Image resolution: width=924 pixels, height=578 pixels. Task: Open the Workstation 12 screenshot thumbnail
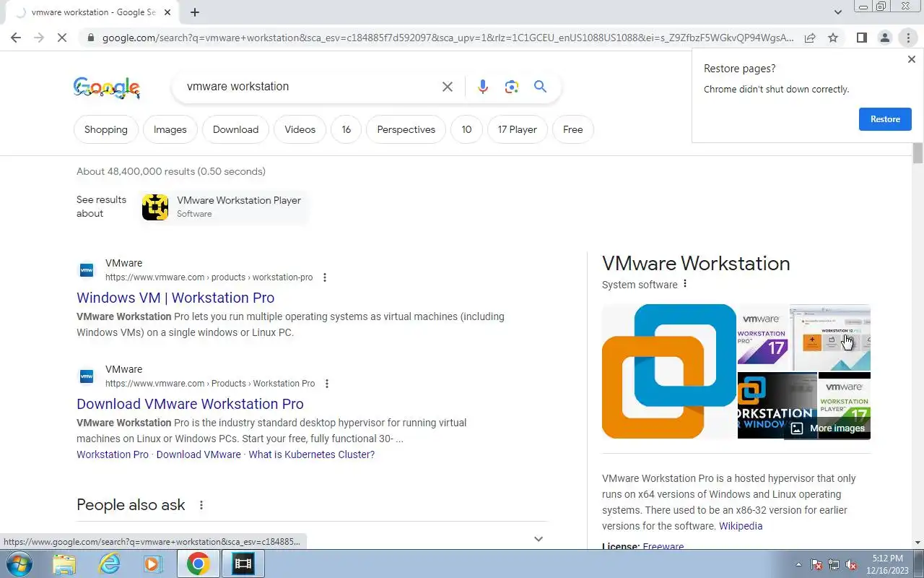[830, 337]
